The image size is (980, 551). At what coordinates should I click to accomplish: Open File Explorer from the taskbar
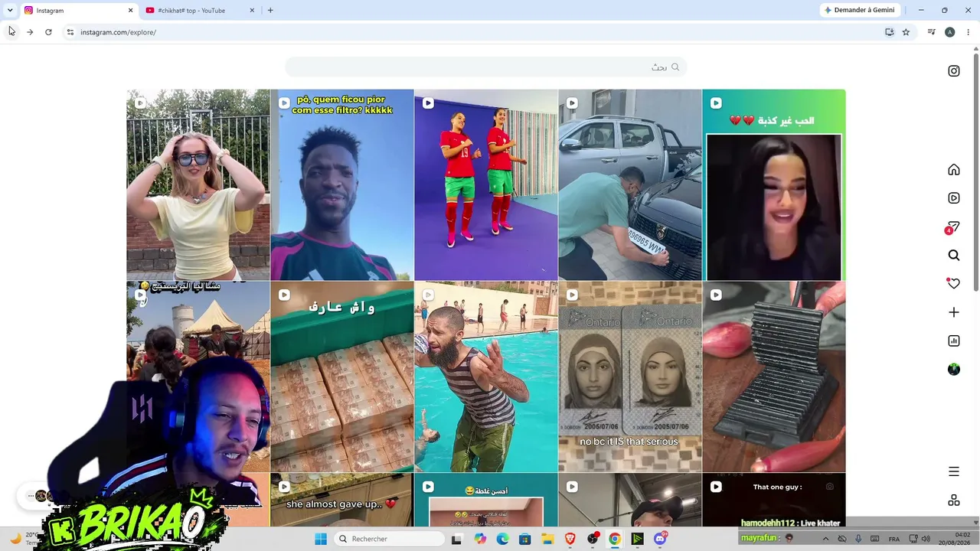(547, 539)
